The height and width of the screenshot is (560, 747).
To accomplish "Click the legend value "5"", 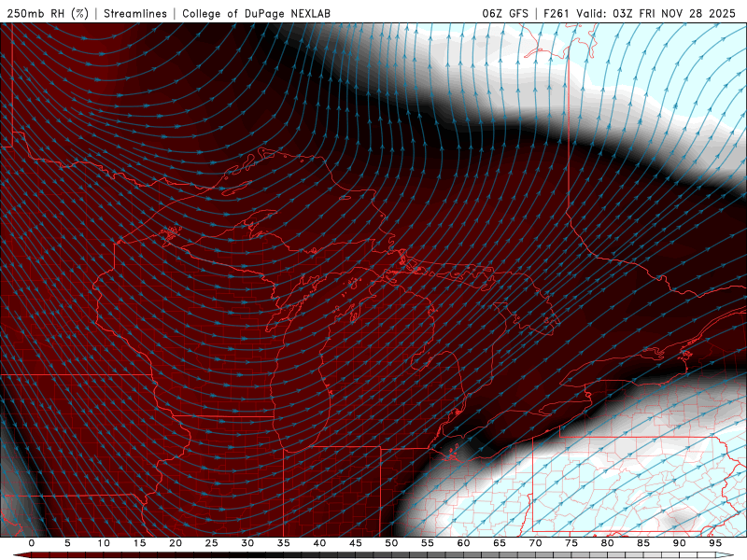I will tap(67, 543).
